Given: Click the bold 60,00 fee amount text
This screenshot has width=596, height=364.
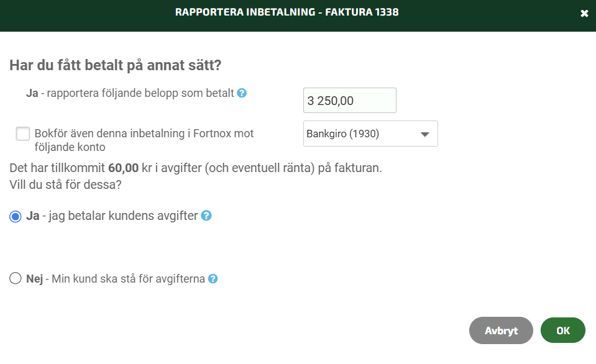Looking at the screenshot, I should (x=123, y=168).
